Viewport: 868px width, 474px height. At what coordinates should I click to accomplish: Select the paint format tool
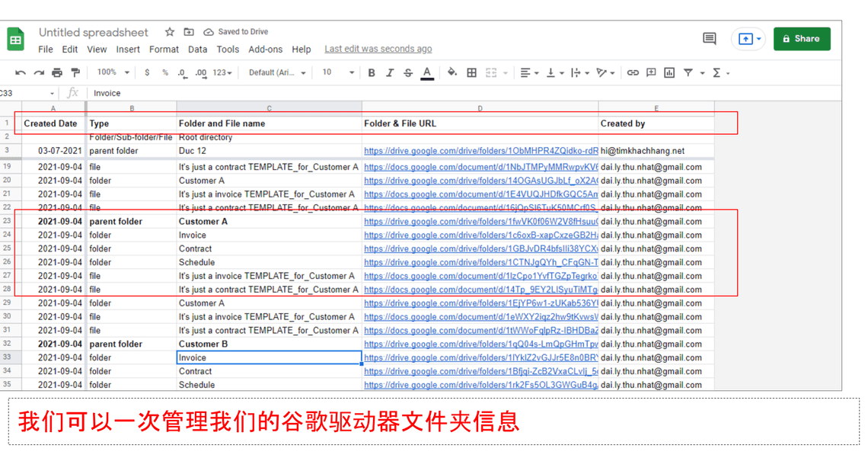coord(75,72)
